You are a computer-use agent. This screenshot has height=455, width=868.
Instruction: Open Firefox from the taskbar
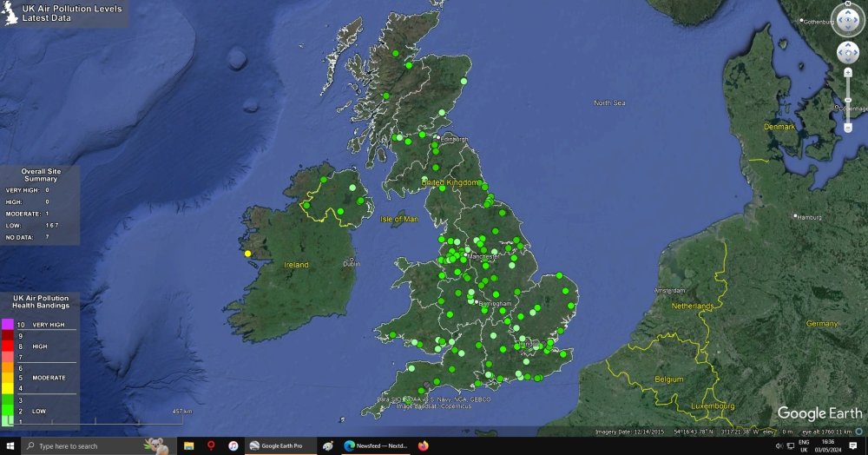click(424, 445)
